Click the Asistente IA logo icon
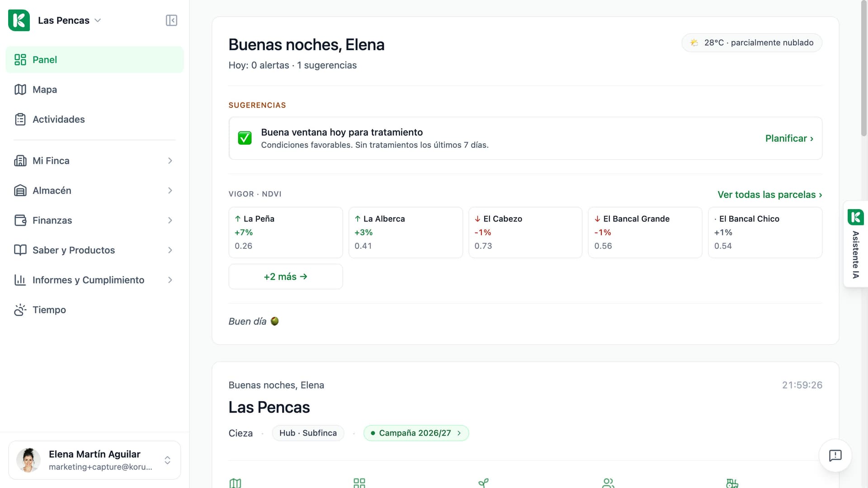 tap(855, 217)
